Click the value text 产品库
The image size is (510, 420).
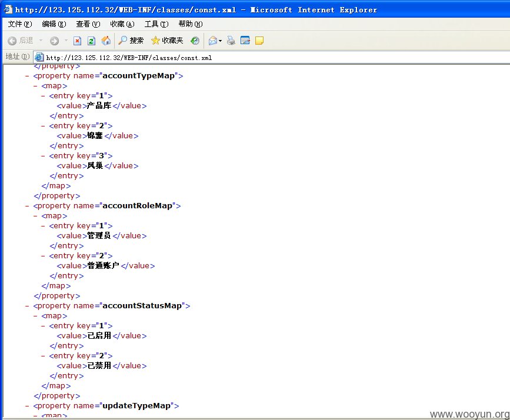pos(99,106)
